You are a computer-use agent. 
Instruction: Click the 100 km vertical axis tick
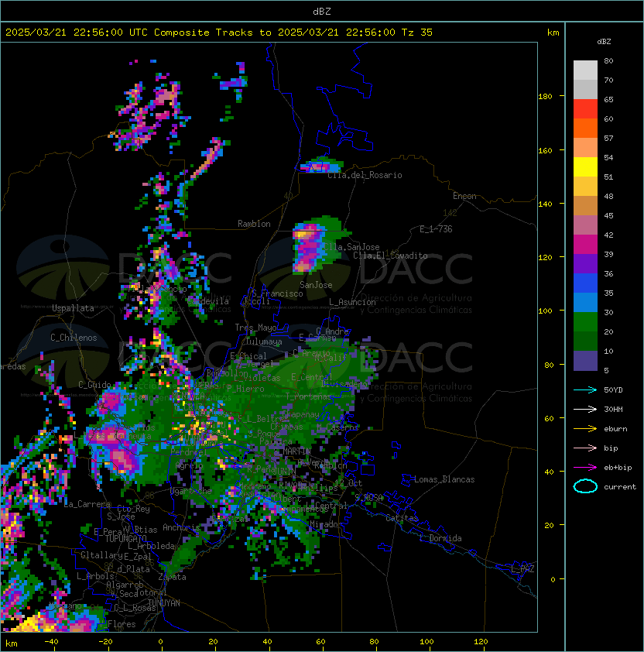pyautogui.click(x=545, y=311)
